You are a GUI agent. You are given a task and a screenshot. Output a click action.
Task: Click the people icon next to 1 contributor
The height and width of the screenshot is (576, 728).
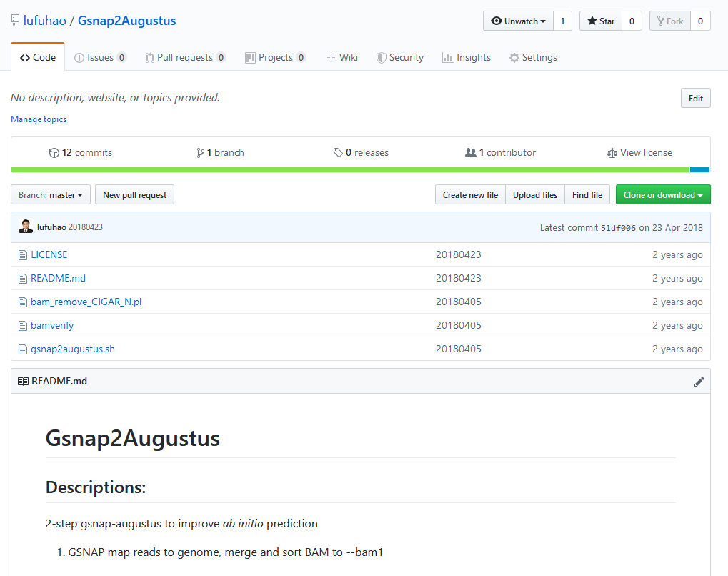[471, 152]
